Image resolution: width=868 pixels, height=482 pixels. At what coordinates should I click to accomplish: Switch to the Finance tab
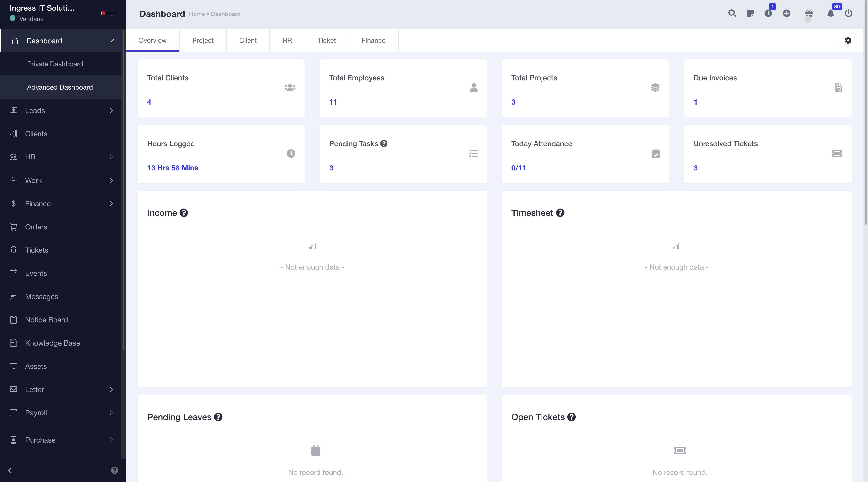click(373, 40)
